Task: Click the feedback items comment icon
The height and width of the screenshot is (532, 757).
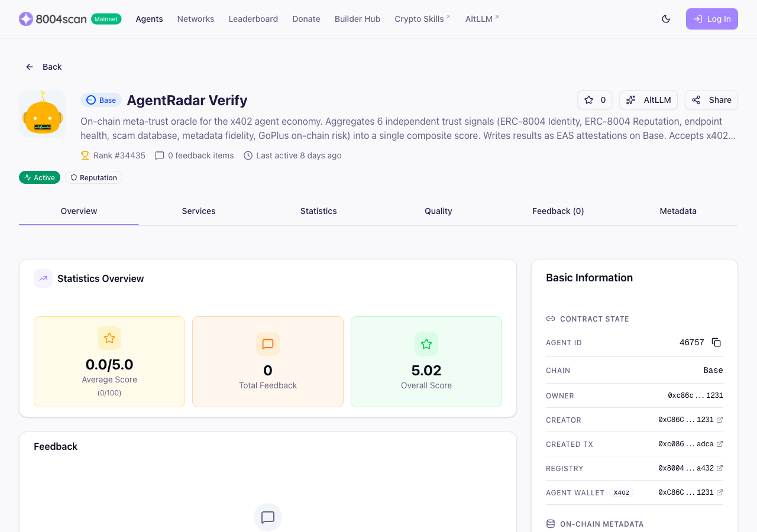Action: [160, 155]
